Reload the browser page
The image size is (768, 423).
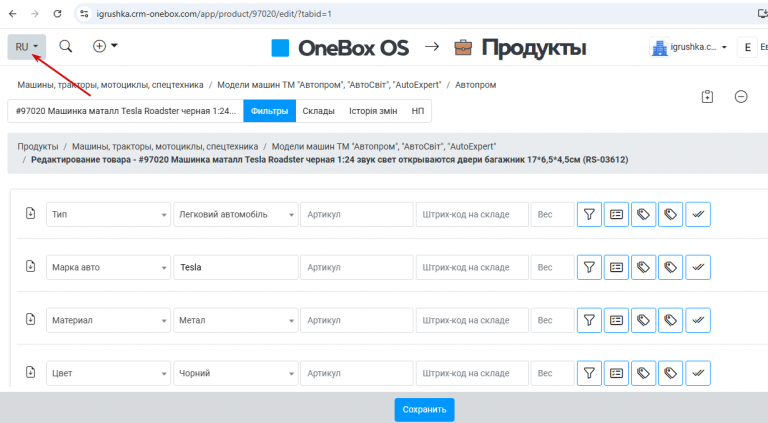pyautogui.click(x=57, y=14)
